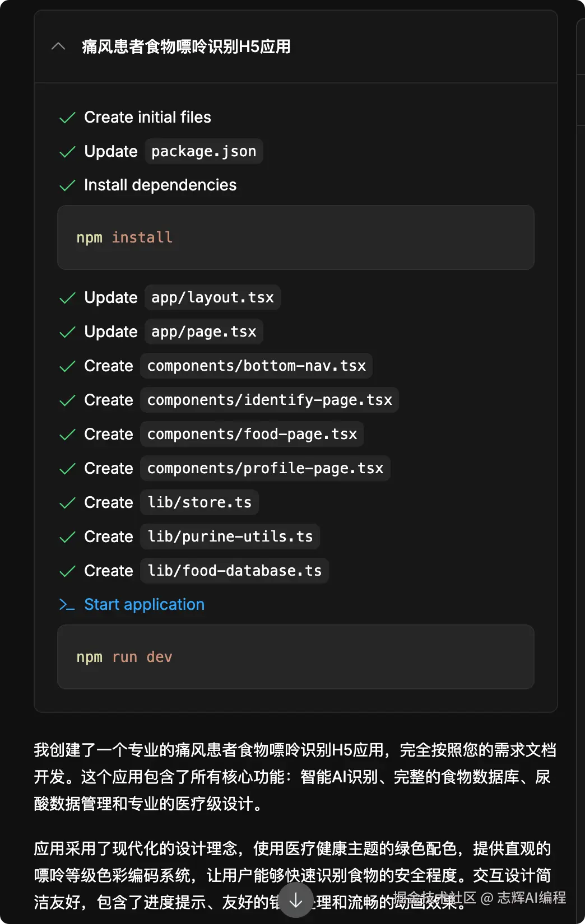The height and width of the screenshot is (924, 585).
Task: Open components/identify-page.tsx file chip
Action: [x=270, y=400]
